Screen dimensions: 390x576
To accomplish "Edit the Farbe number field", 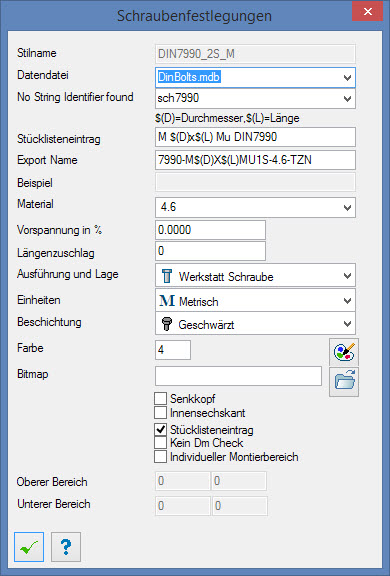I will (x=173, y=350).
